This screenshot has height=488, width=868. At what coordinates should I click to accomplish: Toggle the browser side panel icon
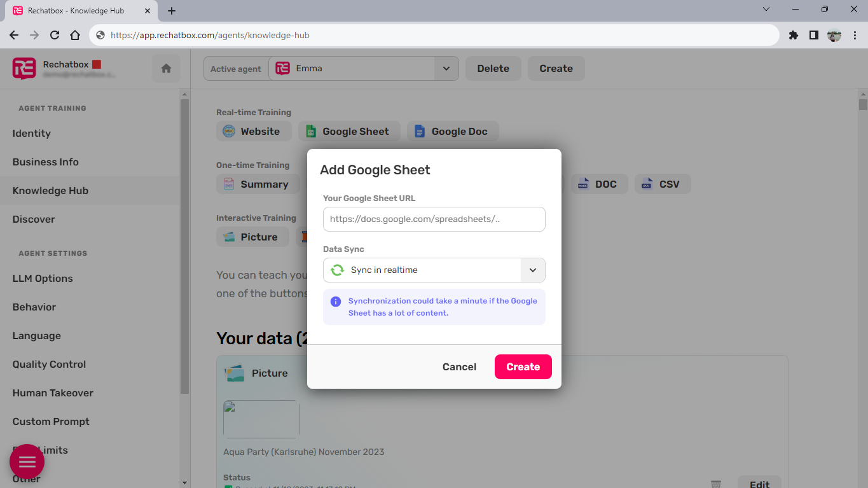click(x=813, y=36)
